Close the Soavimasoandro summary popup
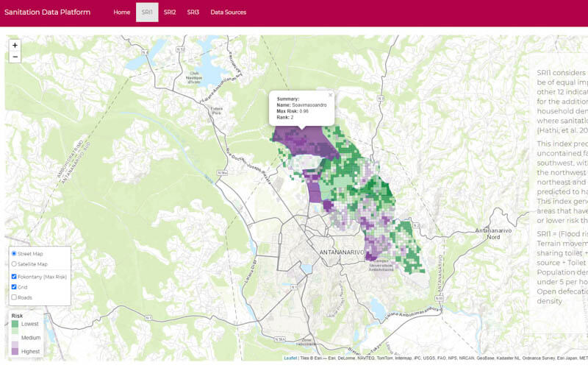 [330, 95]
